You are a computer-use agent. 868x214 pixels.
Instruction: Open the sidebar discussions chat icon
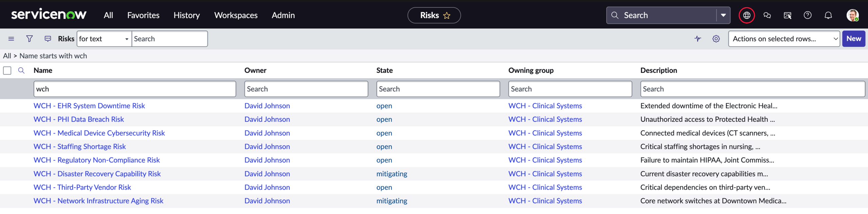[767, 15]
